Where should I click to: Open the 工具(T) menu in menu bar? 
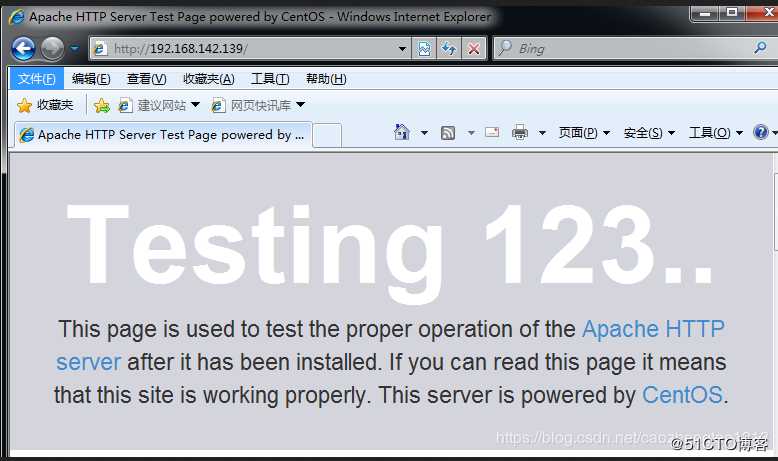(270, 79)
